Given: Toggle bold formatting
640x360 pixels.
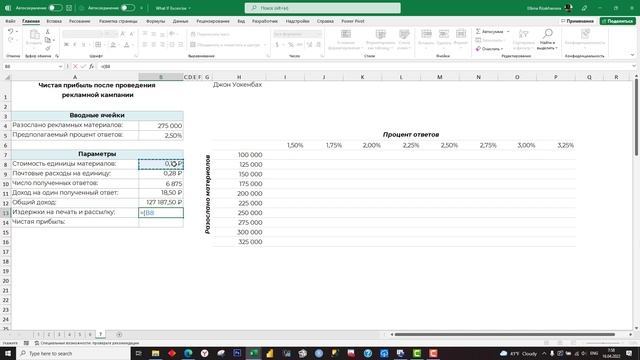Looking at the screenshot, I should point(66,44).
